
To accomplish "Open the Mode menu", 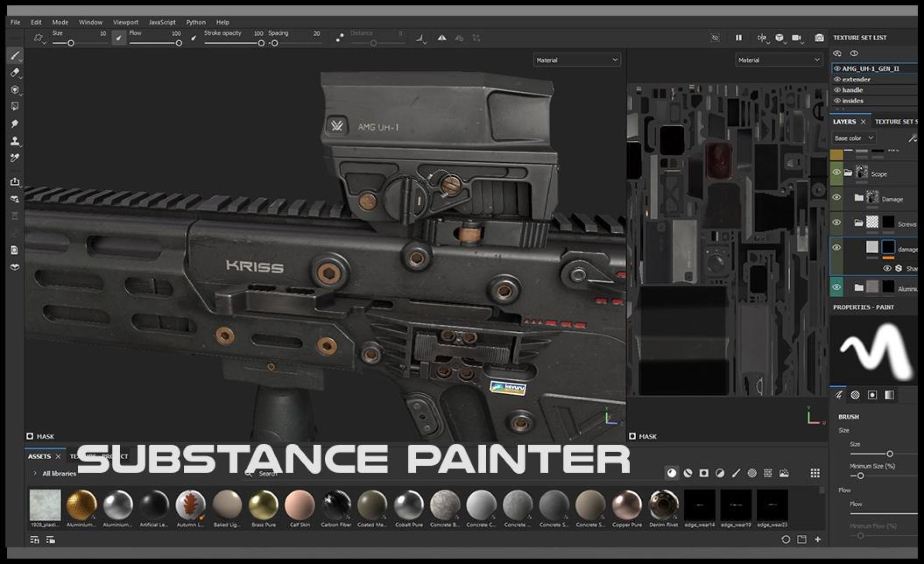I will (x=60, y=22).
